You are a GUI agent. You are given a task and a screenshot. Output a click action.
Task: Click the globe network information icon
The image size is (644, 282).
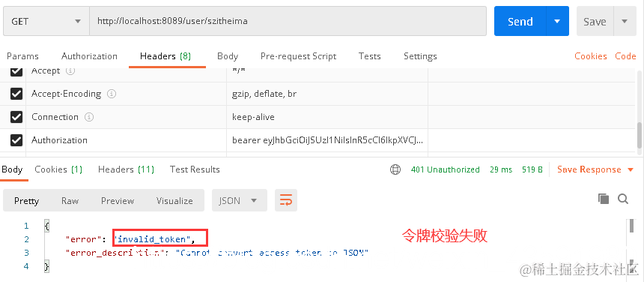coord(395,169)
